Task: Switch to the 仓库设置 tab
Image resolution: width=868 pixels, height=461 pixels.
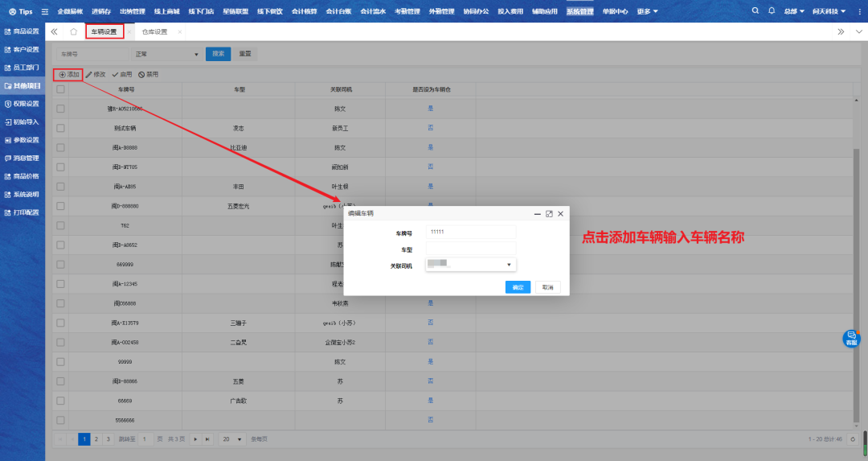Action: pyautogui.click(x=154, y=31)
